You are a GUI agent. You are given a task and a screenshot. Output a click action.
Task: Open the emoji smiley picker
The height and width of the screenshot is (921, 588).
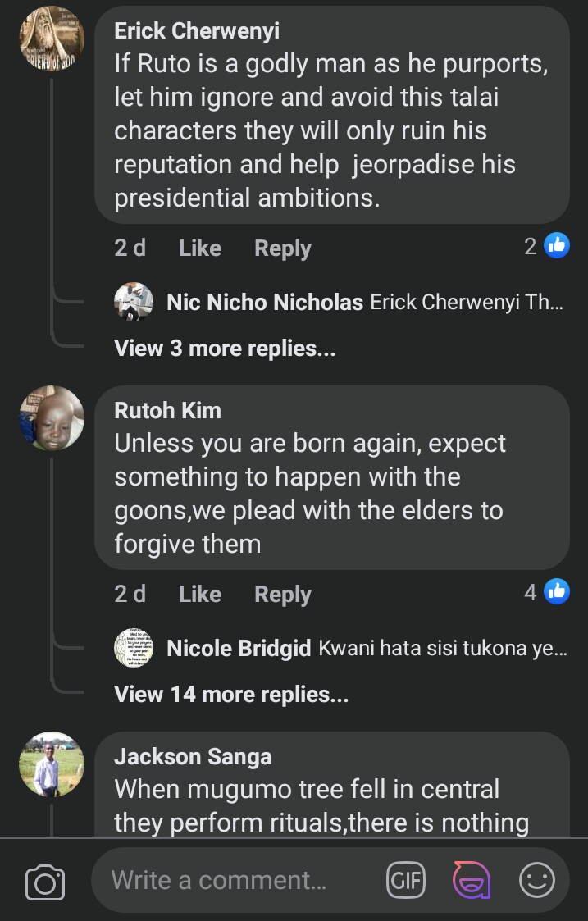[x=537, y=881]
